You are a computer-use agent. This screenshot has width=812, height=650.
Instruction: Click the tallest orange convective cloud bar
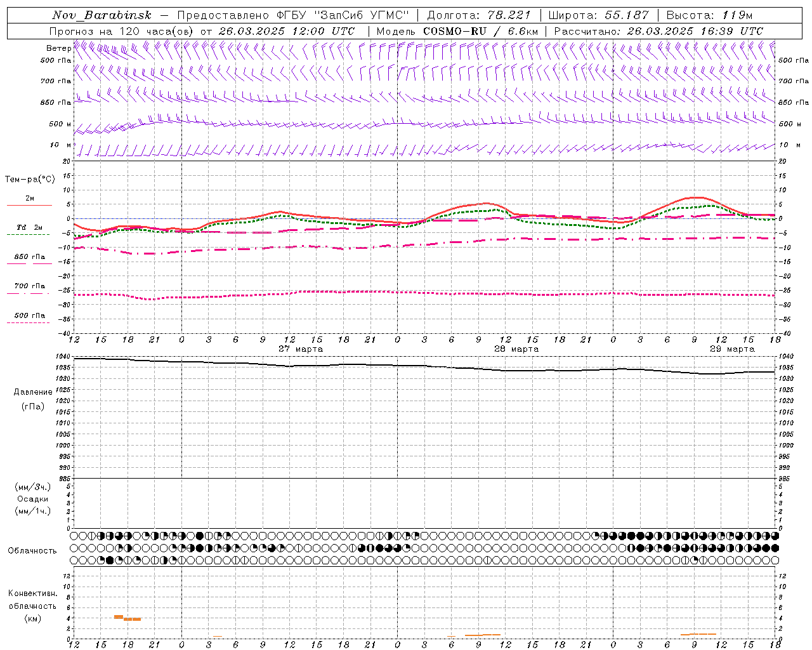tap(118, 616)
